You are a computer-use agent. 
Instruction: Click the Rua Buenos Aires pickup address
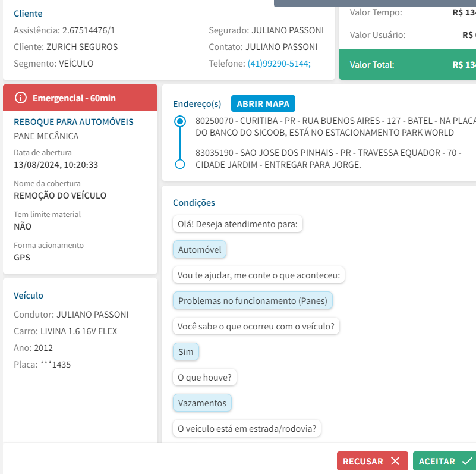[333, 127]
